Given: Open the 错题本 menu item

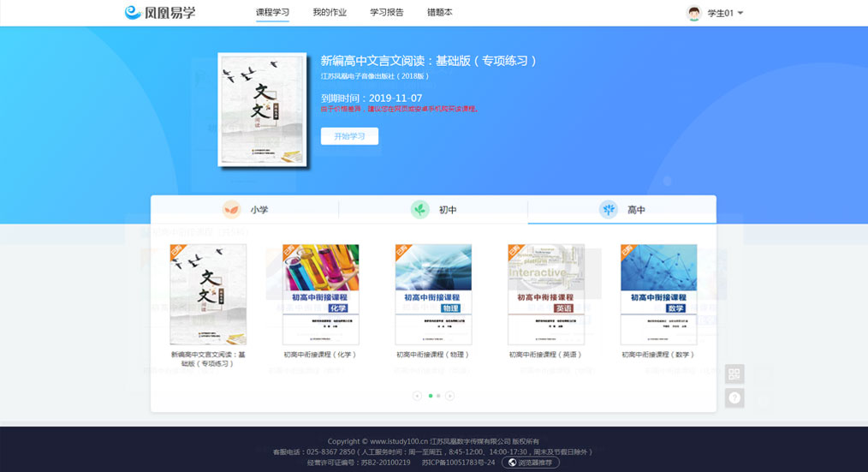Looking at the screenshot, I should [x=439, y=12].
